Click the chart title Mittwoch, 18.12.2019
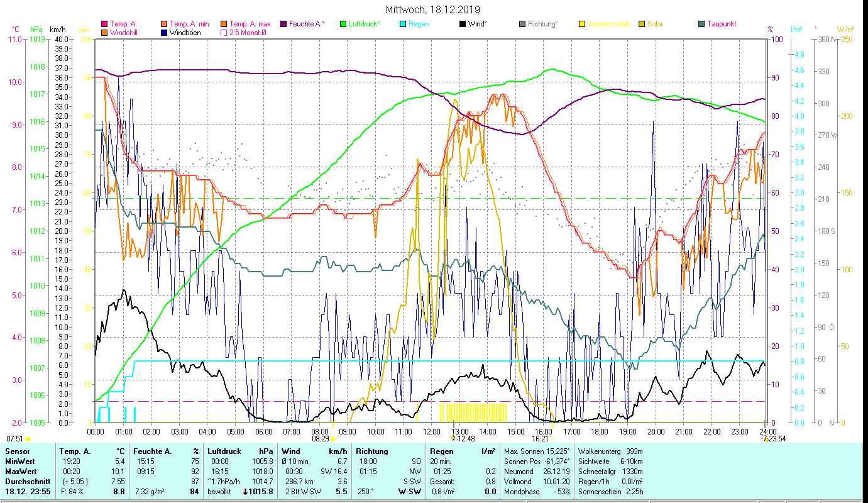The image size is (868, 503). [432, 9]
